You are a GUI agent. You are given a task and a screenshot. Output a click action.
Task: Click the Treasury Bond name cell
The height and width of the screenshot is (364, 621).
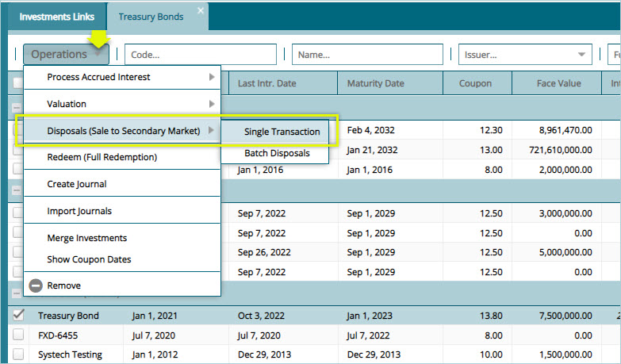pos(68,316)
